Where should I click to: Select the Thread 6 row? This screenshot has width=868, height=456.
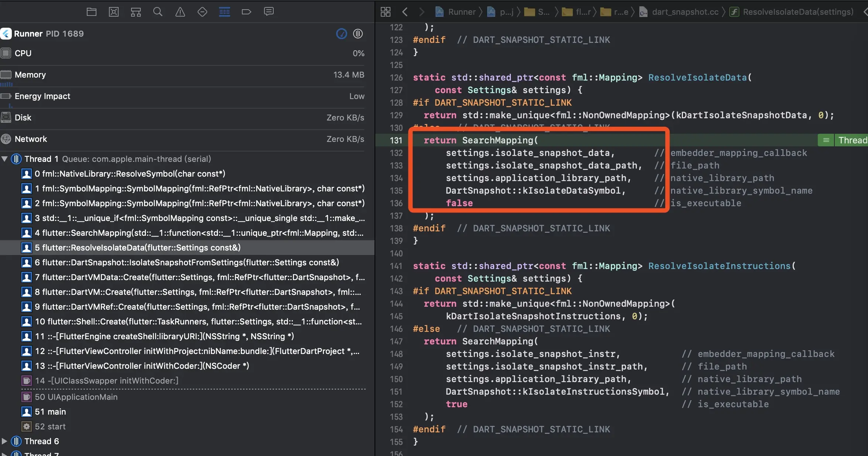187,441
